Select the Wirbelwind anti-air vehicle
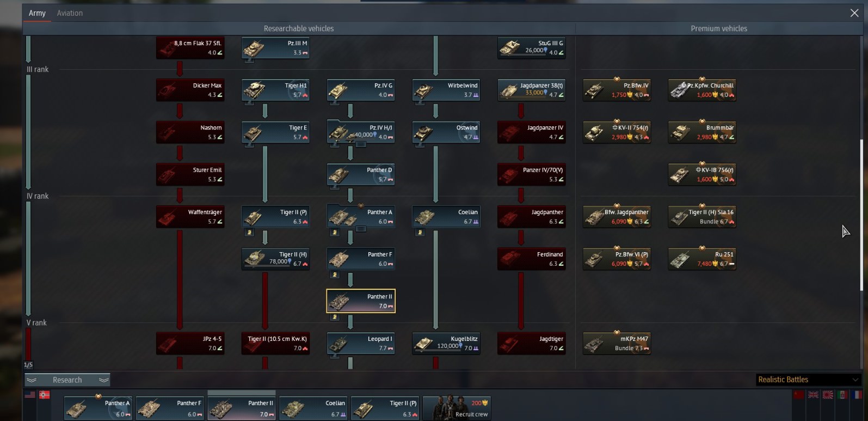Screen dimensions: 868x421 446,90
